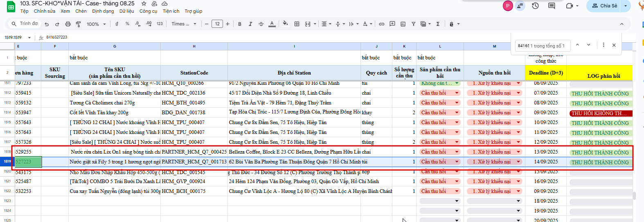Apply bold formatting
644x222 pixels.
(240, 24)
